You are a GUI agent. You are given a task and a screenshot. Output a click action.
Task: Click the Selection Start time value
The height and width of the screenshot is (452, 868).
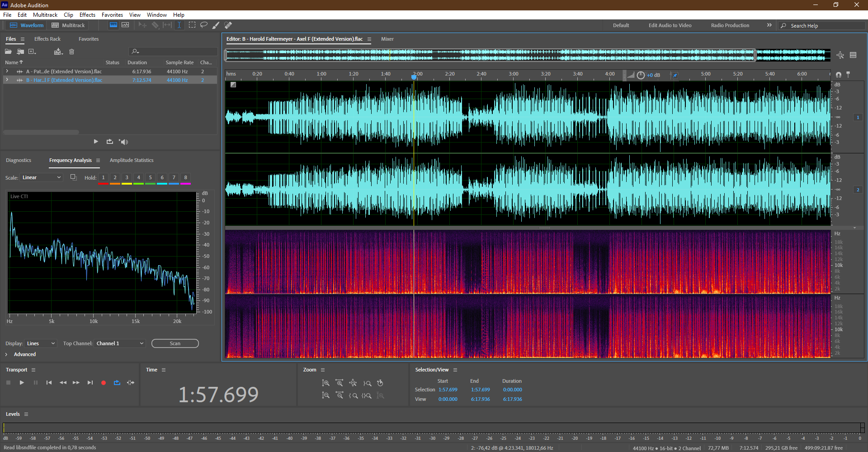pos(448,390)
